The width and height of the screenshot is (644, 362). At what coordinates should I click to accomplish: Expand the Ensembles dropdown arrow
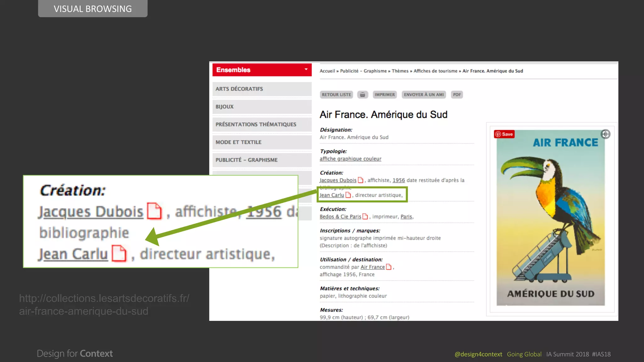click(x=306, y=69)
